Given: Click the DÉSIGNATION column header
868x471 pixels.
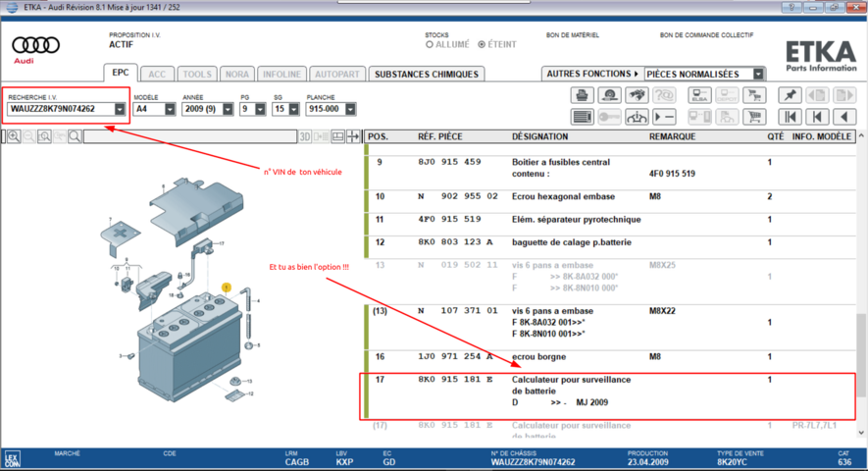Looking at the screenshot, I should pos(539,136).
